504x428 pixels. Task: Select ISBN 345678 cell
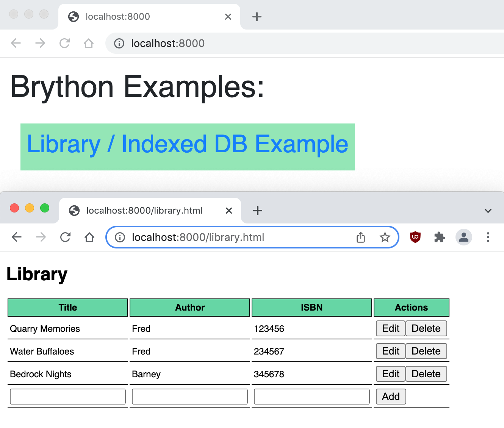click(x=312, y=374)
